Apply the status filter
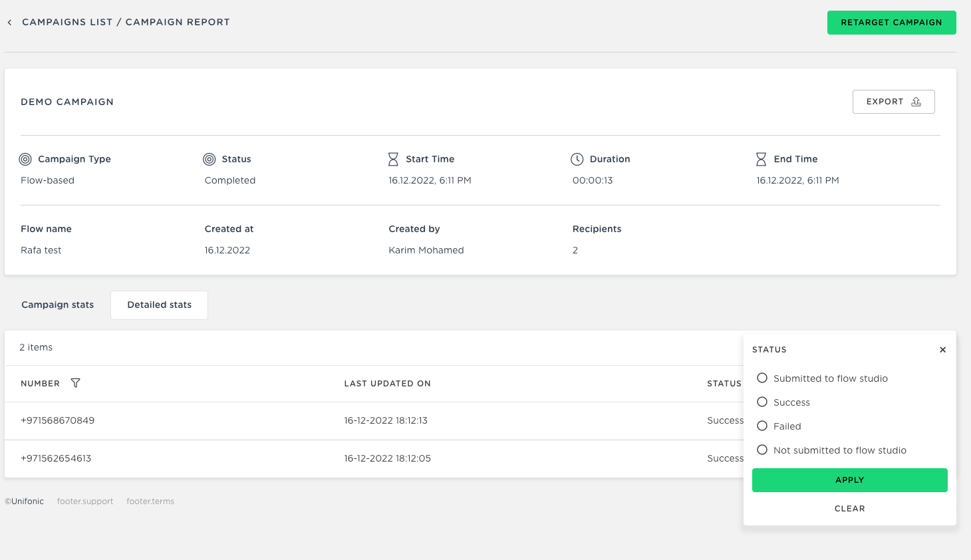Screen dimensions: 971x560 (849, 480)
